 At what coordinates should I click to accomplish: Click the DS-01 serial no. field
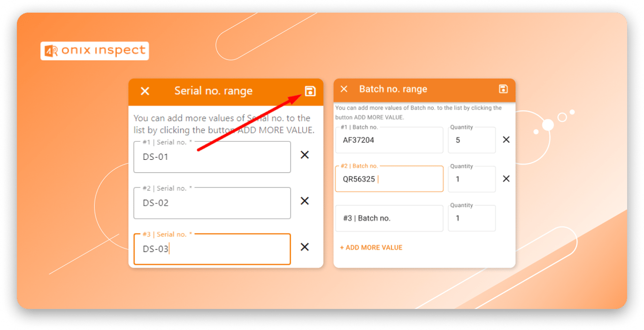tap(212, 157)
